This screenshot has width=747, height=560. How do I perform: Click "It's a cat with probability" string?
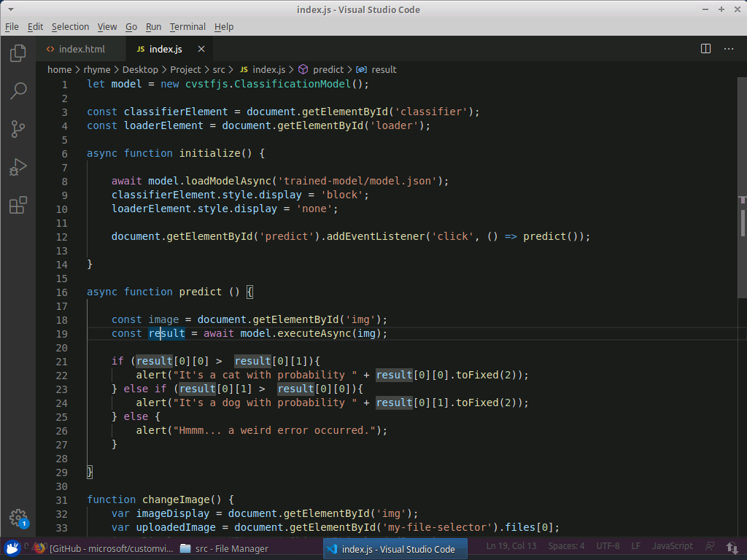[265, 375]
